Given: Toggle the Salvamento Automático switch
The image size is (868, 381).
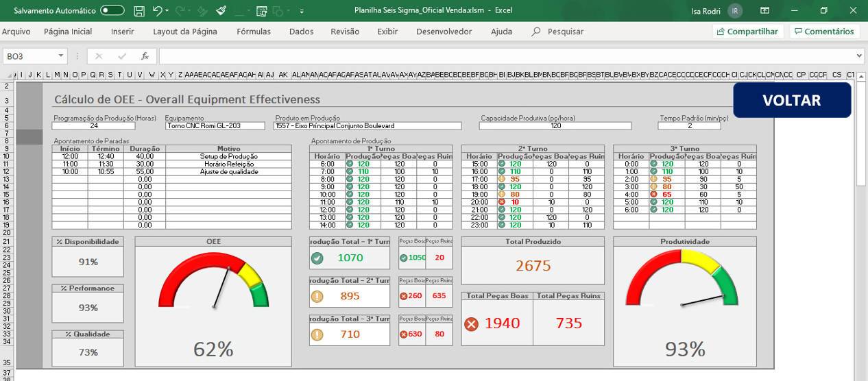Looking at the screenshot, I should [112, 11].
